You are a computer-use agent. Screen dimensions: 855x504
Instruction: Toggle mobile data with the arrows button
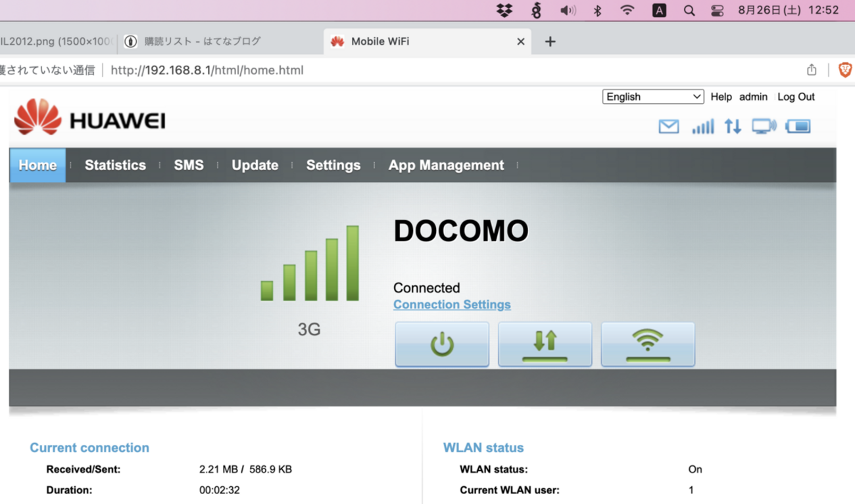click(x=545, y=344)
